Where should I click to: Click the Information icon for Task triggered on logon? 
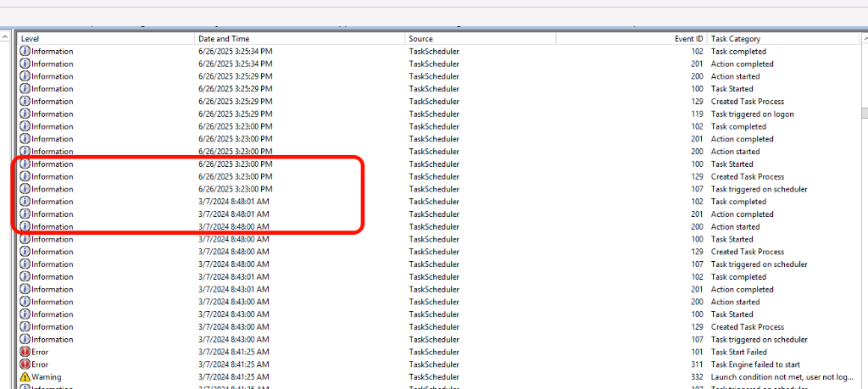pos(25,114)
